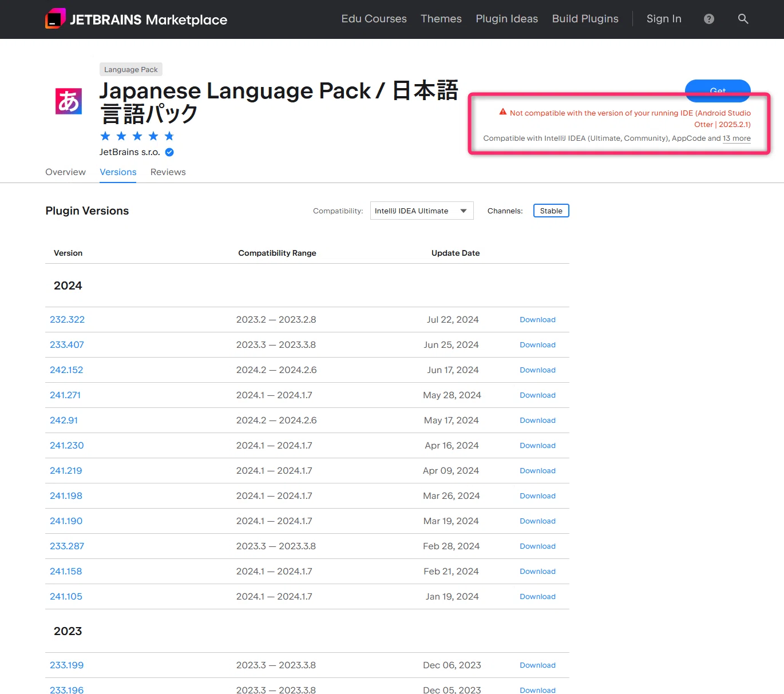Viewport: 784px width, 694px height.
Task: Click the blue Get button
Action: pyautogui.click(x=718, y=90)
